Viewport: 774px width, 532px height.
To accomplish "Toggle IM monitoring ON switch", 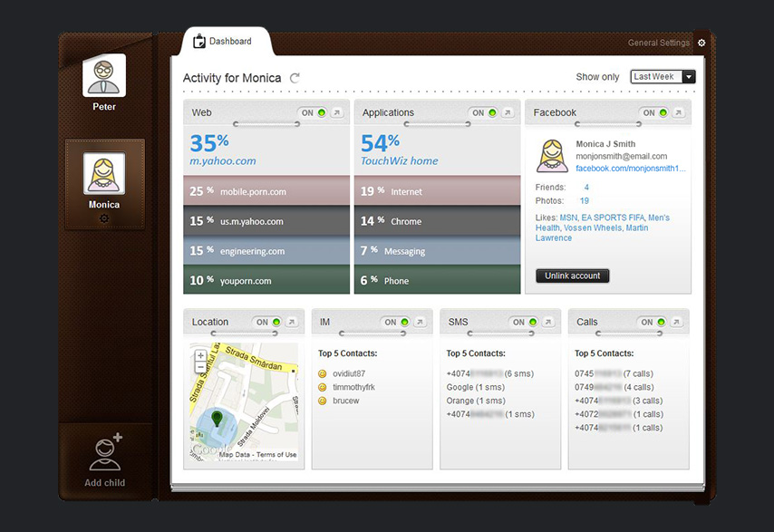I will 395,322.
